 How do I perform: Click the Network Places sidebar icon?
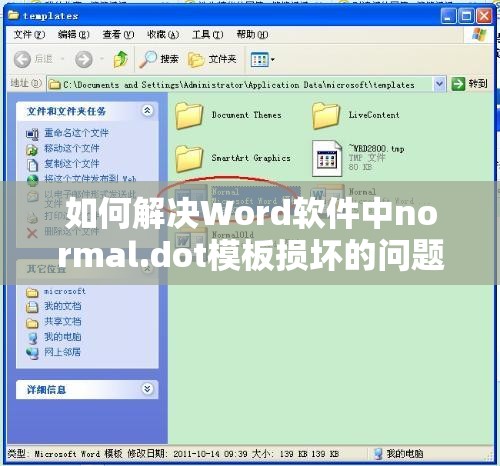(32, 353)
